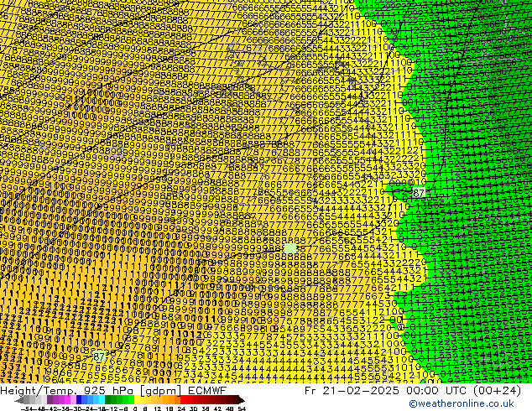Click the weatheronline.co.uk copyright link

(462, 403)
